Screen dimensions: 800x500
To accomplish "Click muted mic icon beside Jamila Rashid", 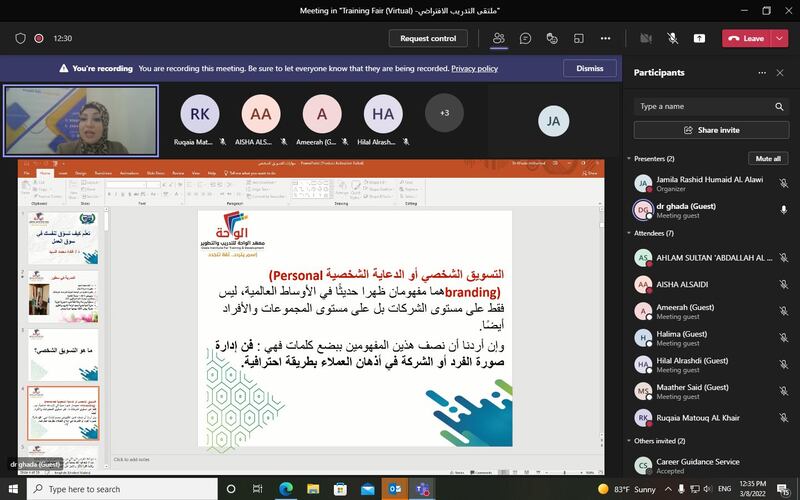I will point(784,183).
